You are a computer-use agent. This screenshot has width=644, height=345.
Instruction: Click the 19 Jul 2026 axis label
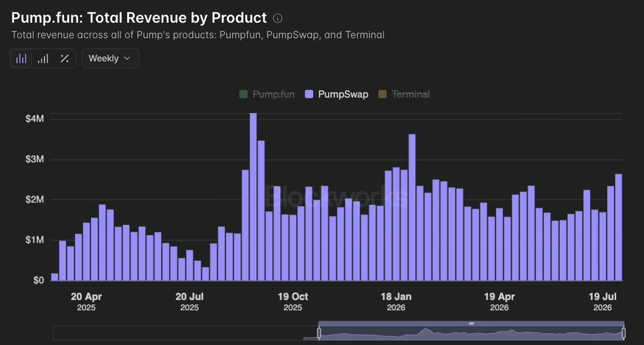click(x=603, y=302)
